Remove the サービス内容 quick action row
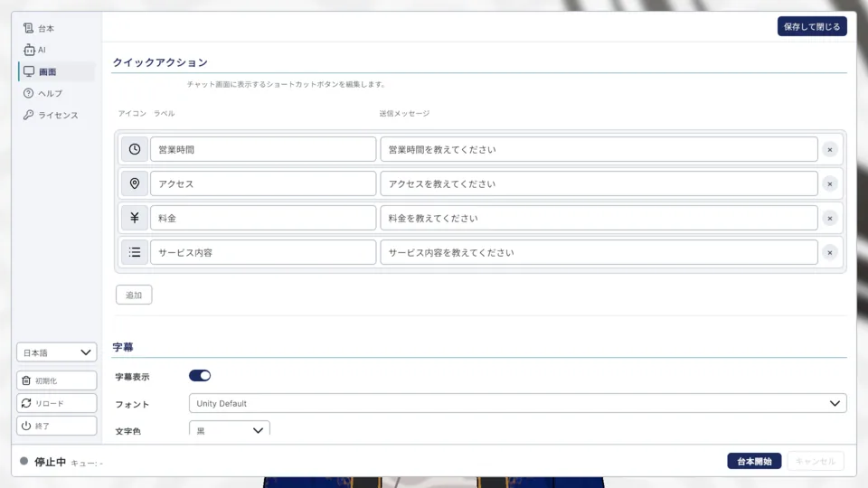 [x=829, y=252]
